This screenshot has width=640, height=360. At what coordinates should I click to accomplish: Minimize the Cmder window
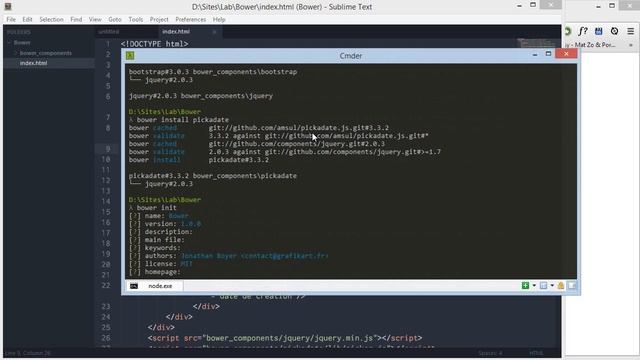click(535, 55)
